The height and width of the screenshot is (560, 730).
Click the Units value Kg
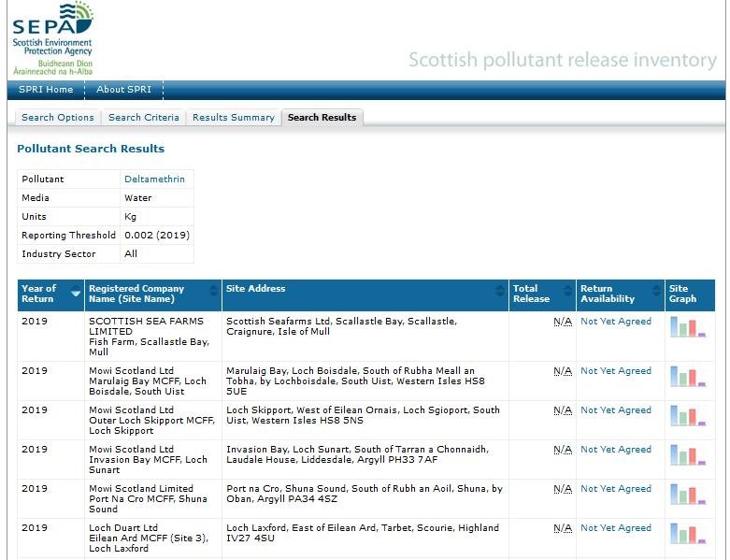pos(130,217)
